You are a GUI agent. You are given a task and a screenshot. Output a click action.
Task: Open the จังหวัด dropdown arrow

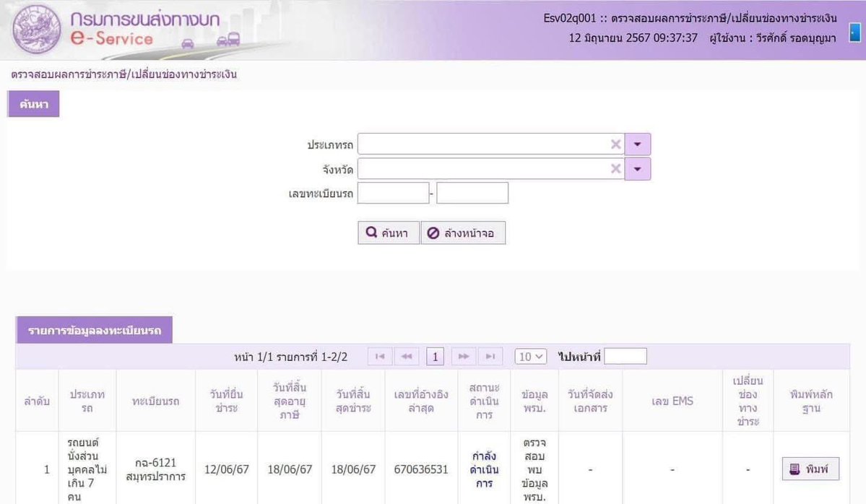[x=637, y=169]
